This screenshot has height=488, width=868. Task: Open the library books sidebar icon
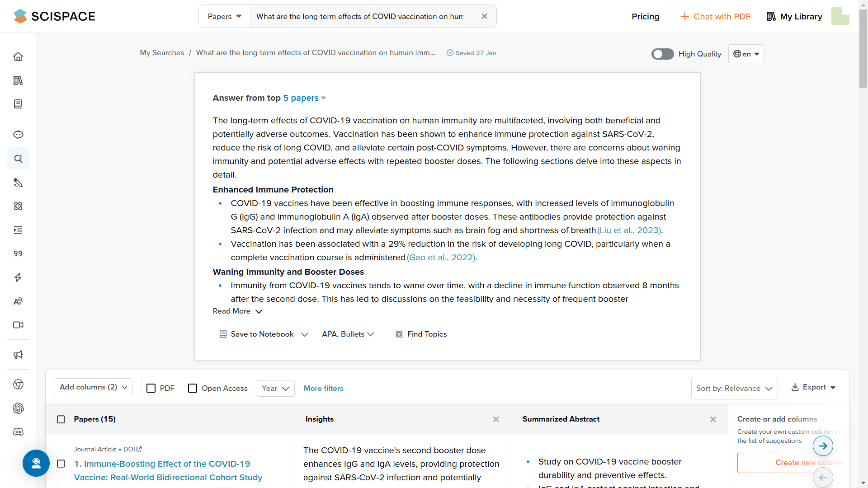(x=18, y=80)
